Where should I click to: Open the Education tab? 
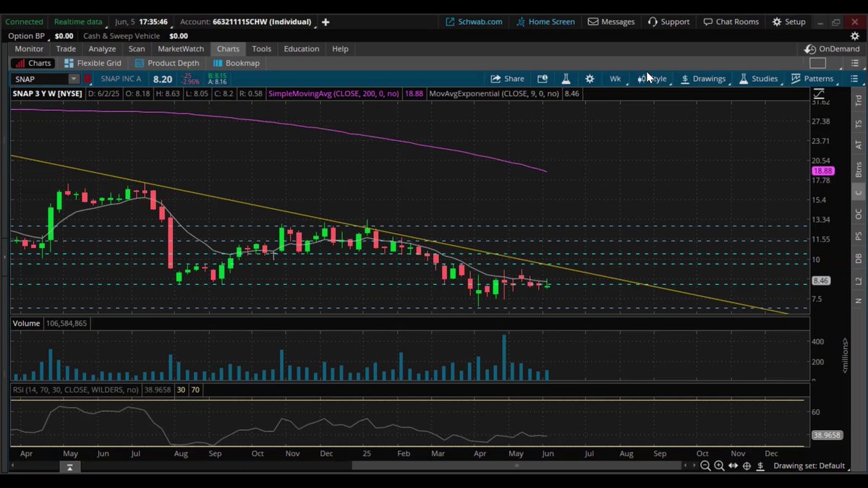[x=302, y=48]
